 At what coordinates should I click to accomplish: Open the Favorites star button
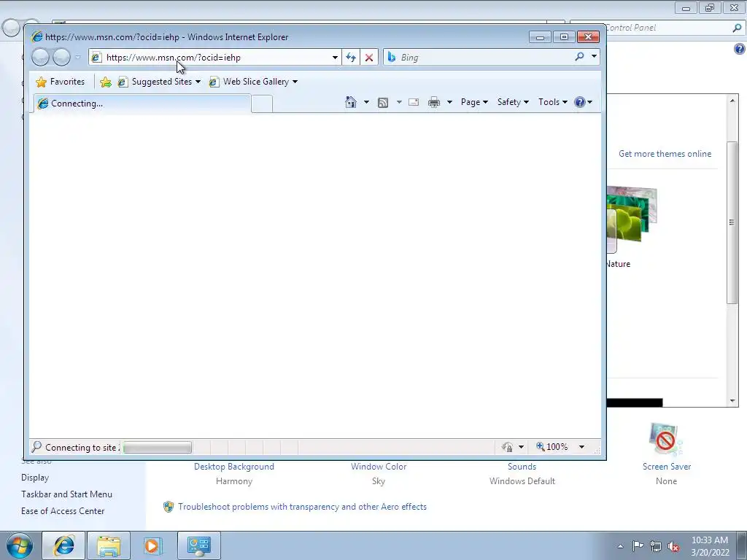coord(60,82)
